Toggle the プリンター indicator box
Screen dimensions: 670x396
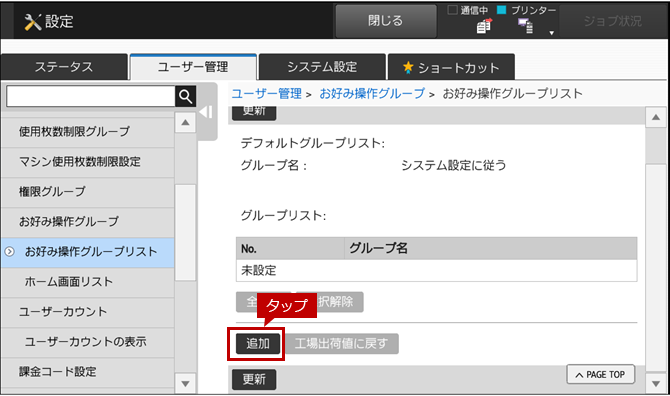pos(502,10)
